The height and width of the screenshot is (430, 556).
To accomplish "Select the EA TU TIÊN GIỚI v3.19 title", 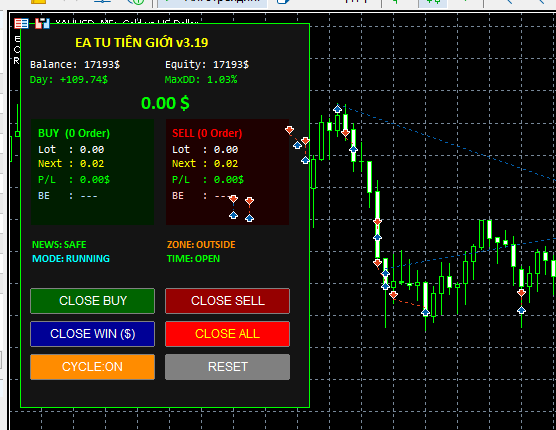I will click(x=141, y=43).
